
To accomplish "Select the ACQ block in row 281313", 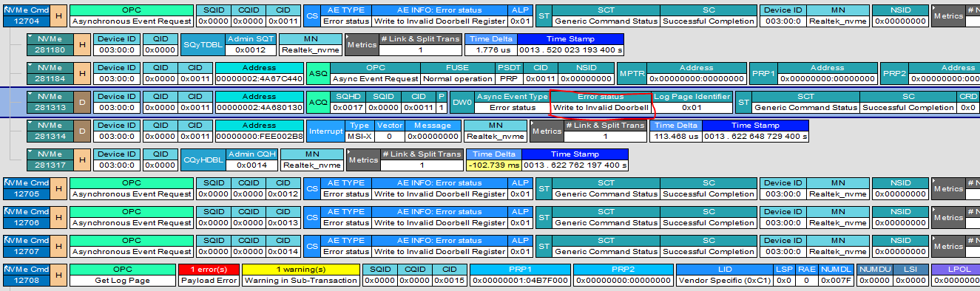I will (x=317, y=103).
